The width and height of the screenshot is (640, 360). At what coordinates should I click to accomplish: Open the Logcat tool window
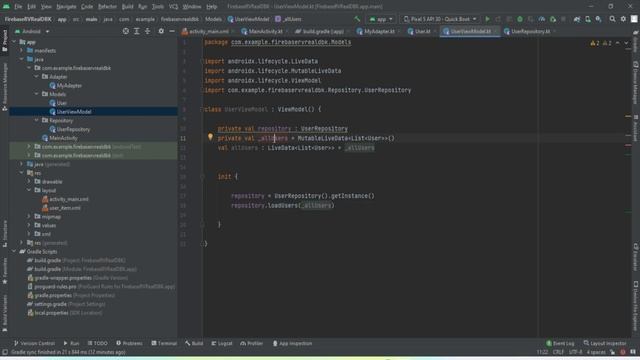click(x=222, y=343)
